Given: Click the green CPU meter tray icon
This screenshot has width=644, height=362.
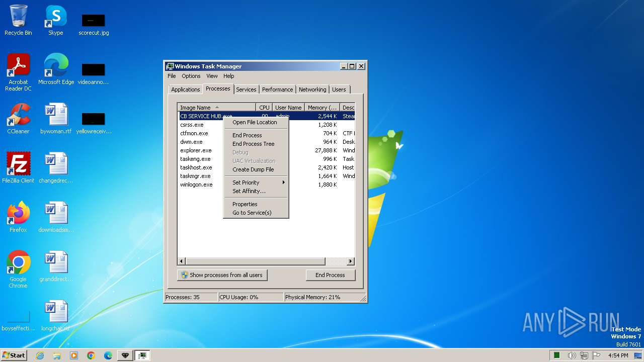Looking at the screenshot, I should pos(557,355).
